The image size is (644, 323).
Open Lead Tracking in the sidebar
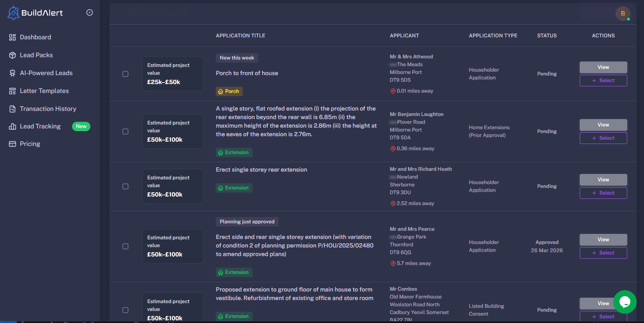click(x=40, y=126)
